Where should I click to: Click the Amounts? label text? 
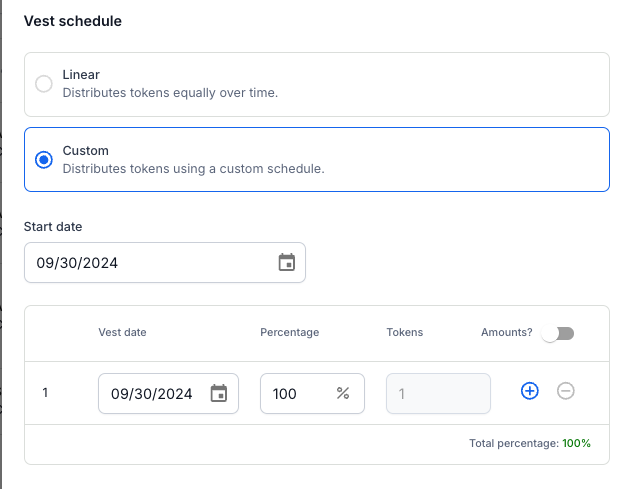tap(506, 332)
